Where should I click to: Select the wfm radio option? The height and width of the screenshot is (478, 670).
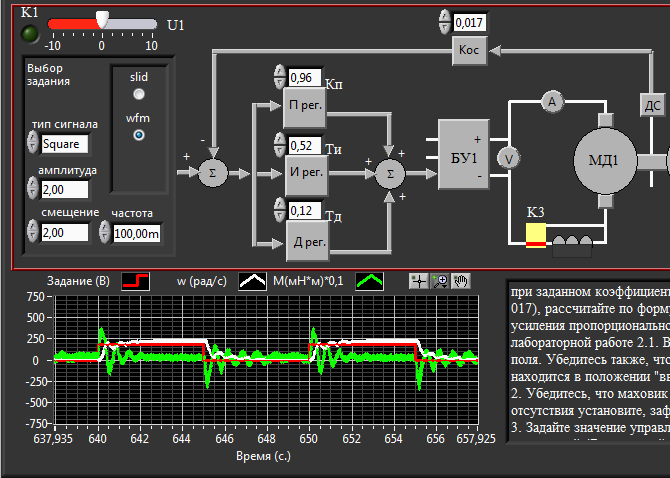(x=138, y=135)
